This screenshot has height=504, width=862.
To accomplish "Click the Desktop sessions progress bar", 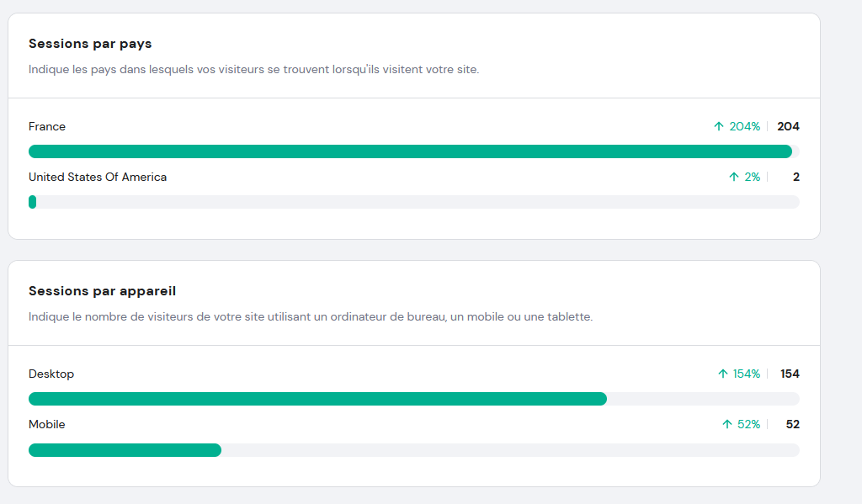I will click(414, 399).
